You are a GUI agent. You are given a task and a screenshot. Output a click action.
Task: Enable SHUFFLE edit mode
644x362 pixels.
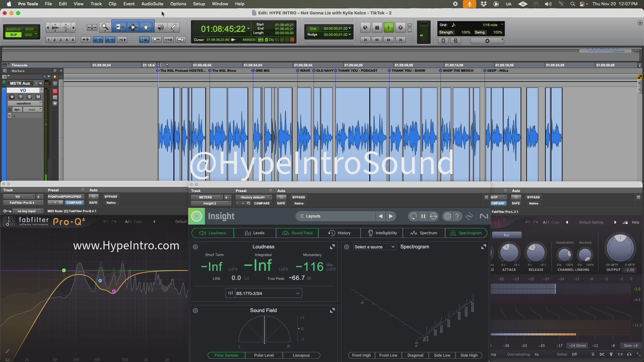pos(13,29)
